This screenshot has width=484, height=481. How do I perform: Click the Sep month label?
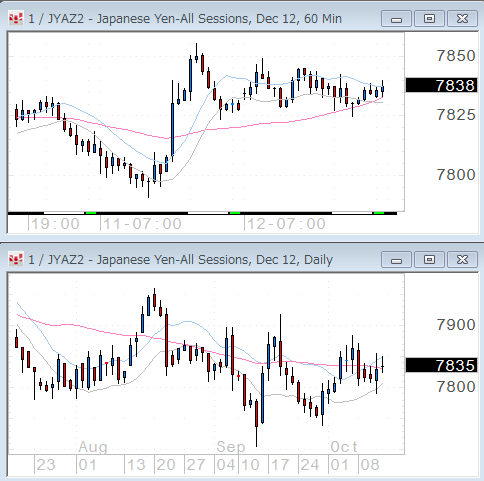click(231, 447)
